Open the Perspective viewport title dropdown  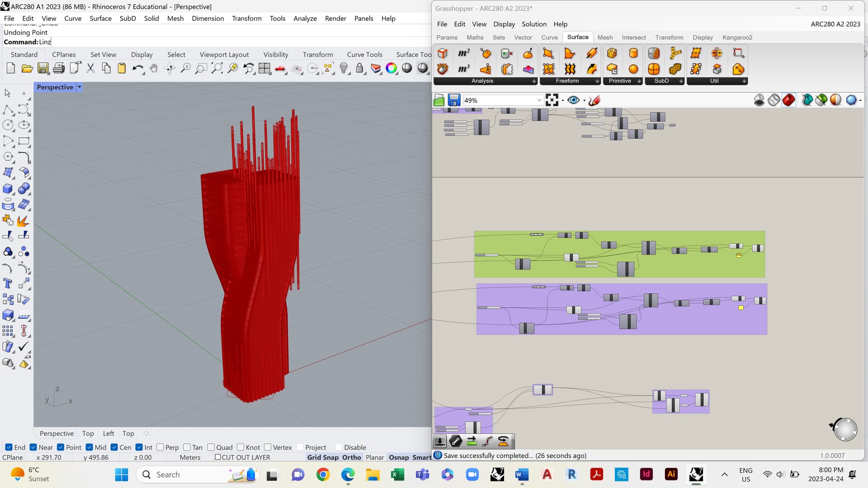(79, 87)
